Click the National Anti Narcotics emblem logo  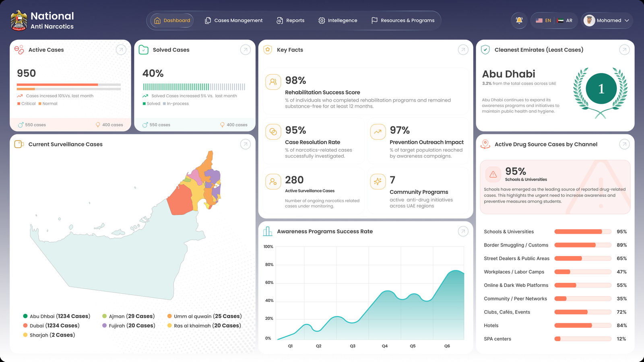click(x=19, y=21)
